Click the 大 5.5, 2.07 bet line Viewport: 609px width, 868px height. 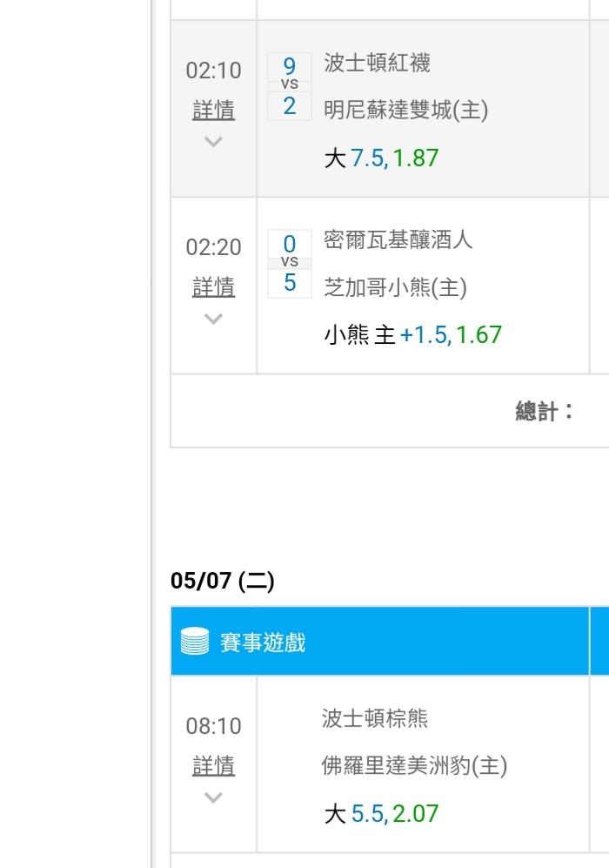pyautogui.click(x=381, y=814)
